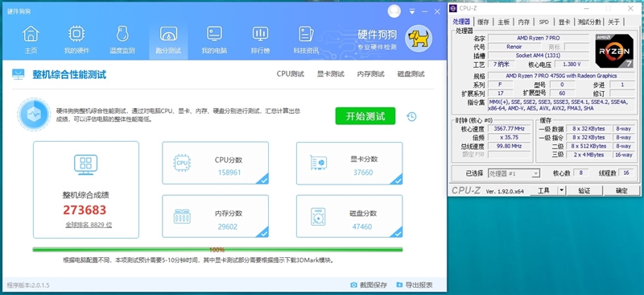Click 导出报表 export report button
The width and height of the screenshot is (644, 295).
click(415, 285)
